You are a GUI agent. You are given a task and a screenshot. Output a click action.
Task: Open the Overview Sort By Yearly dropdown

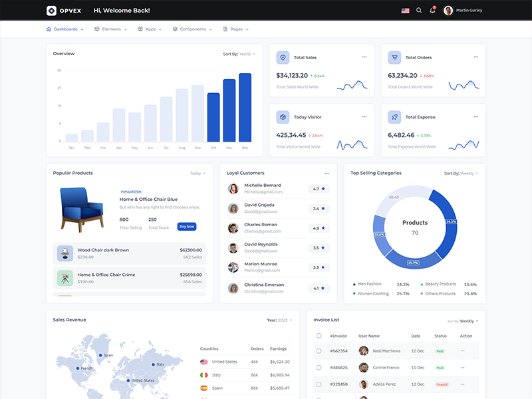241,54
